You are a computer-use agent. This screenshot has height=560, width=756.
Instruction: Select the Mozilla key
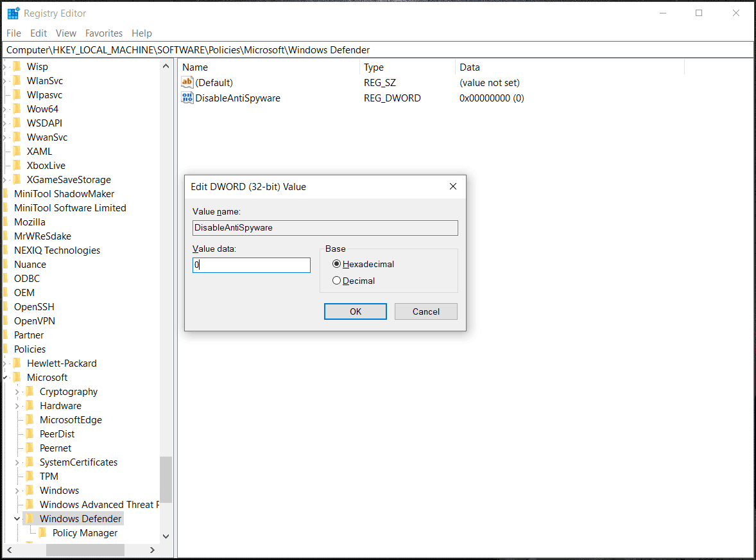click(x=30, y=222)
